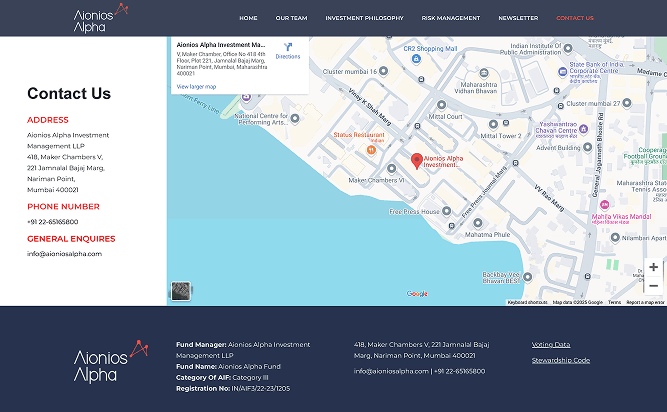
Task: Click the Fund Name: Aionios Alpha Fund line
Action: (x=228, y=367)
